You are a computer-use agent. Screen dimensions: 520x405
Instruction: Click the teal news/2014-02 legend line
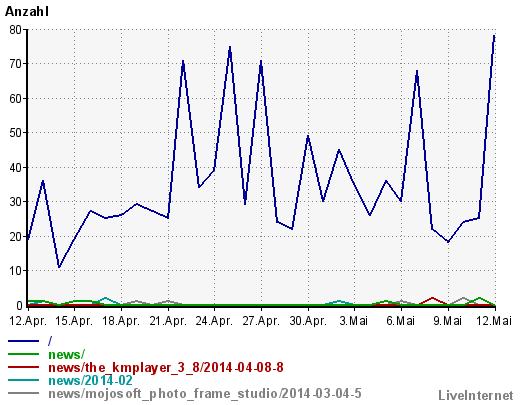pos(23,380)
